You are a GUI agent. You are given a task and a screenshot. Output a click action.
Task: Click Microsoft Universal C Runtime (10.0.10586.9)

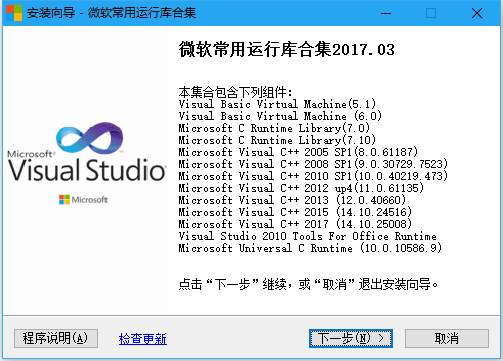pyautogui.click(x=310, y=248)
